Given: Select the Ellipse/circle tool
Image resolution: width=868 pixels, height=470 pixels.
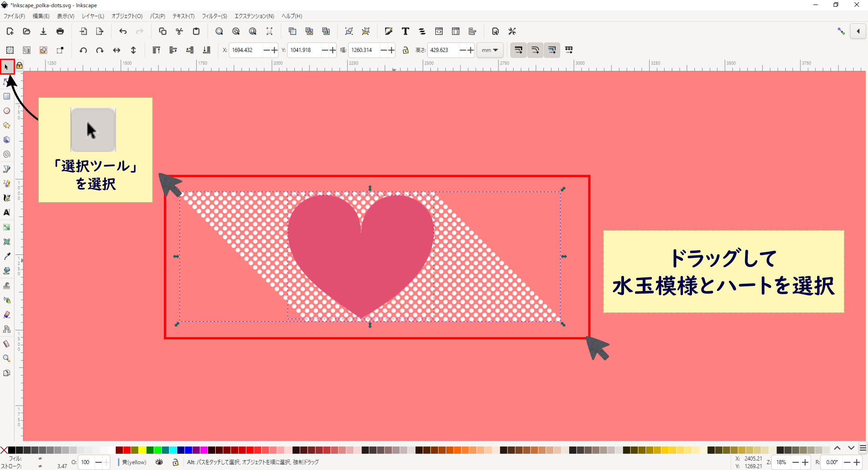Looking at the screenshot, I should tap(7, 111).
